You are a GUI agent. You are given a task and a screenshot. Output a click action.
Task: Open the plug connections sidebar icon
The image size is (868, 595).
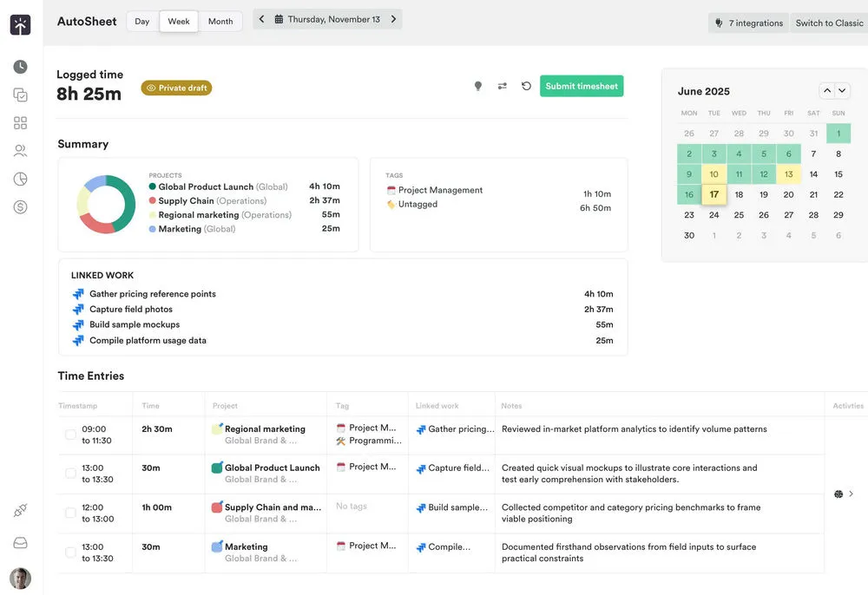21,510
